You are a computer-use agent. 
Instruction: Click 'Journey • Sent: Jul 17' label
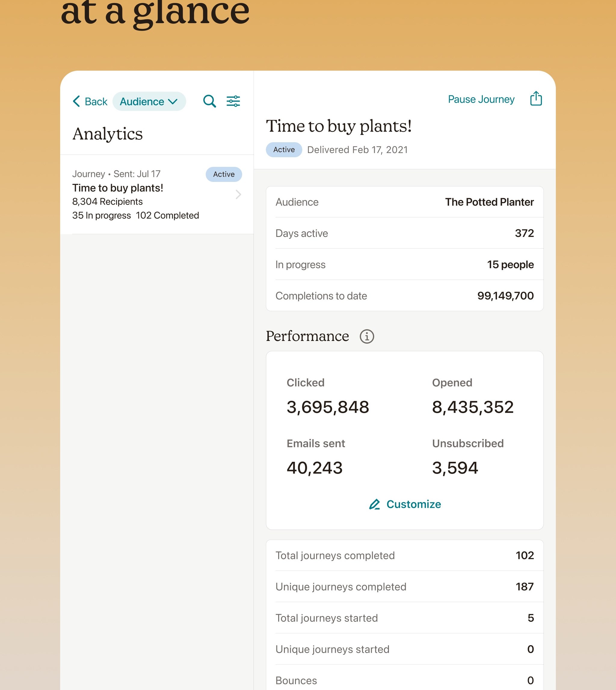116,174
